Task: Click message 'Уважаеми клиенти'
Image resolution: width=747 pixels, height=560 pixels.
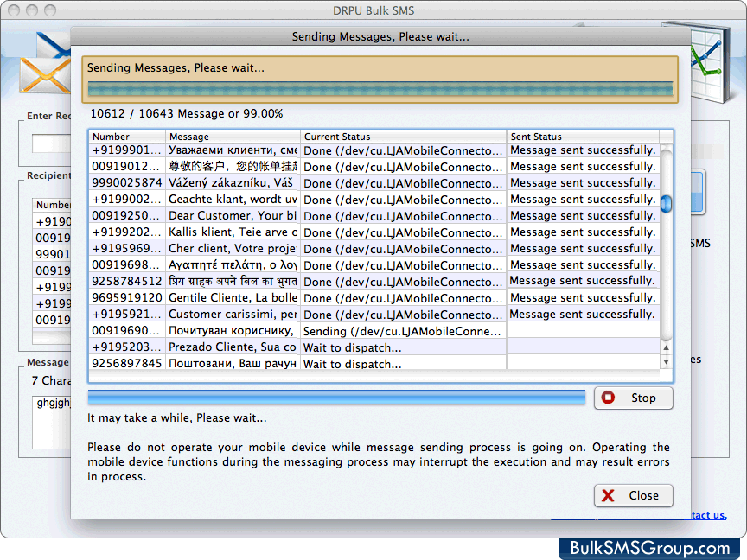Action: click(x=233, y=150)
